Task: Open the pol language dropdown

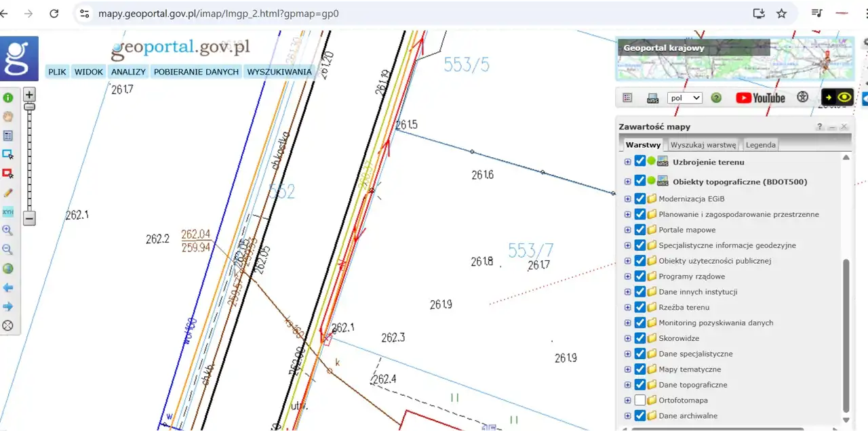Action: (684, 98)
